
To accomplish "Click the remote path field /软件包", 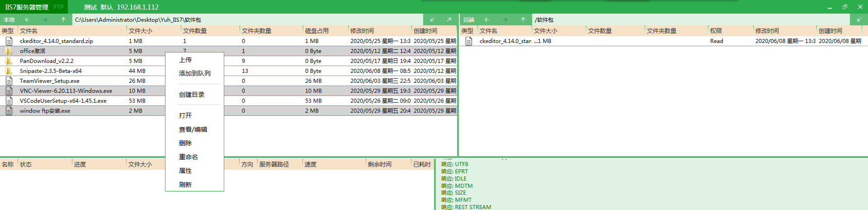I will [x=691, y=19].
